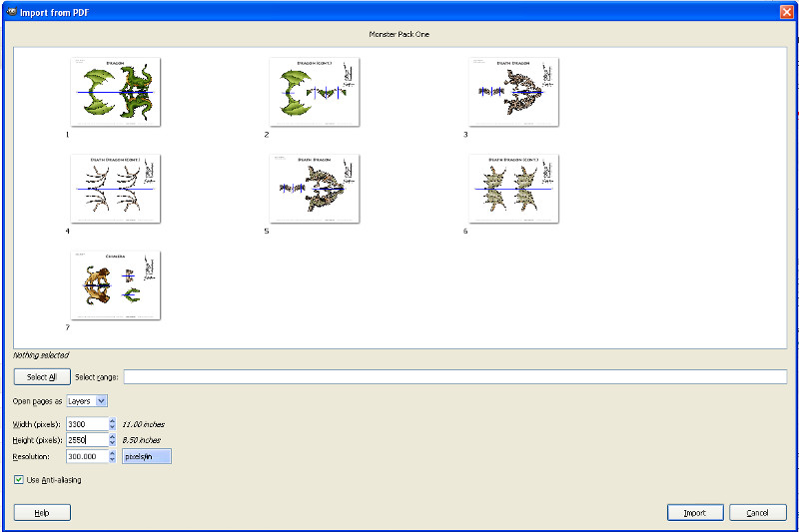Cancel the PDF import dialog

pyautogui.click(x=757, y=512)
